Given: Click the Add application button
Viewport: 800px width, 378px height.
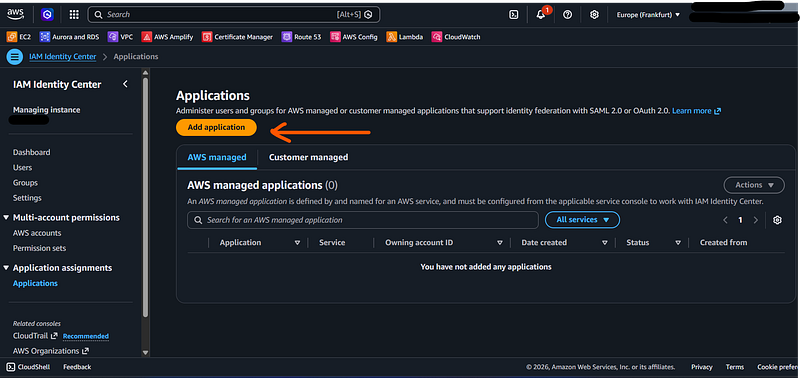Looking at the screenshot, I should pos(216,128).
